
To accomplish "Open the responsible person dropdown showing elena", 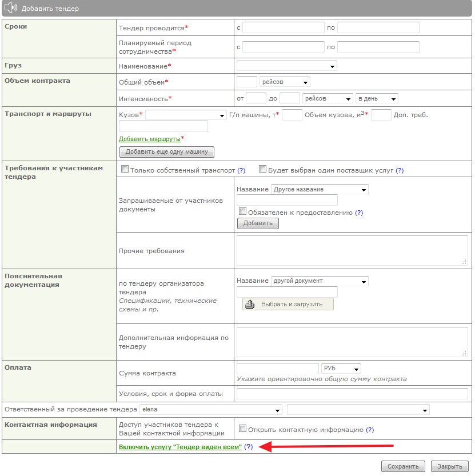I will tap(211, 410).
